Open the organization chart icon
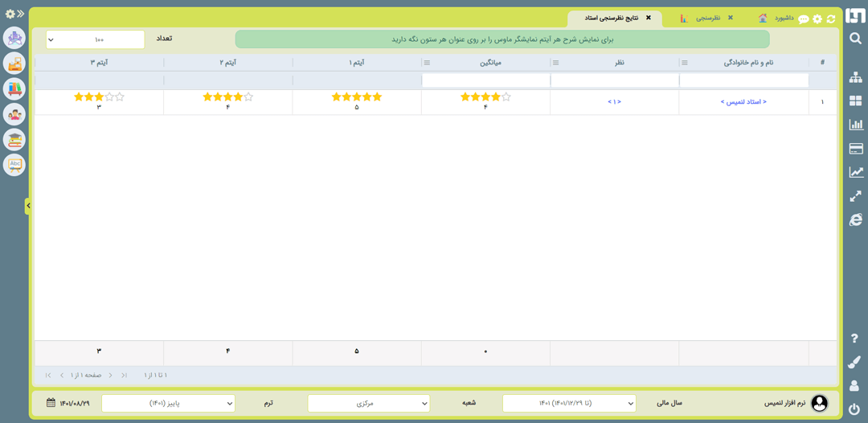The width and height of the screenshot is (868, 423). tap(856, 78)
